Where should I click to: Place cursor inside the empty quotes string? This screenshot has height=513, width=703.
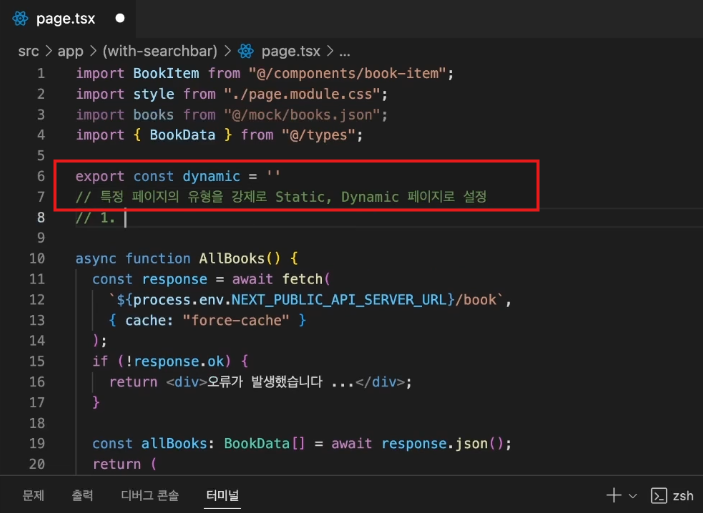click(273, 175)
